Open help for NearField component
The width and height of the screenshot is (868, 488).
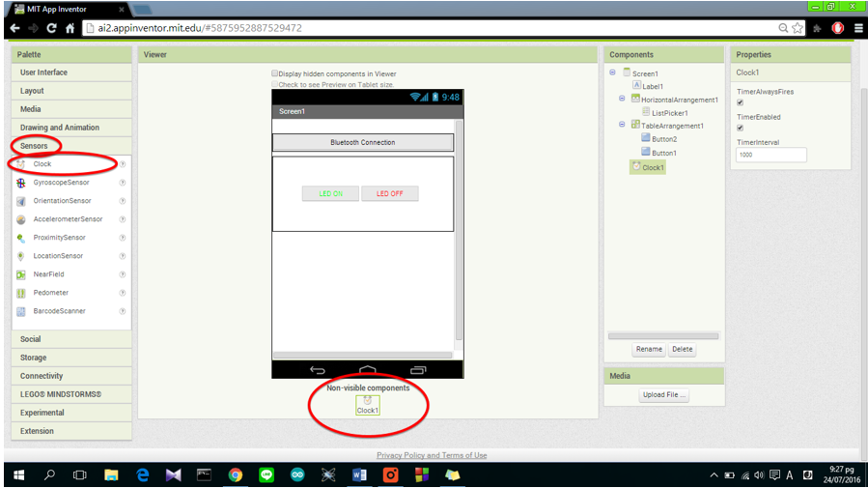pos(123,274)
